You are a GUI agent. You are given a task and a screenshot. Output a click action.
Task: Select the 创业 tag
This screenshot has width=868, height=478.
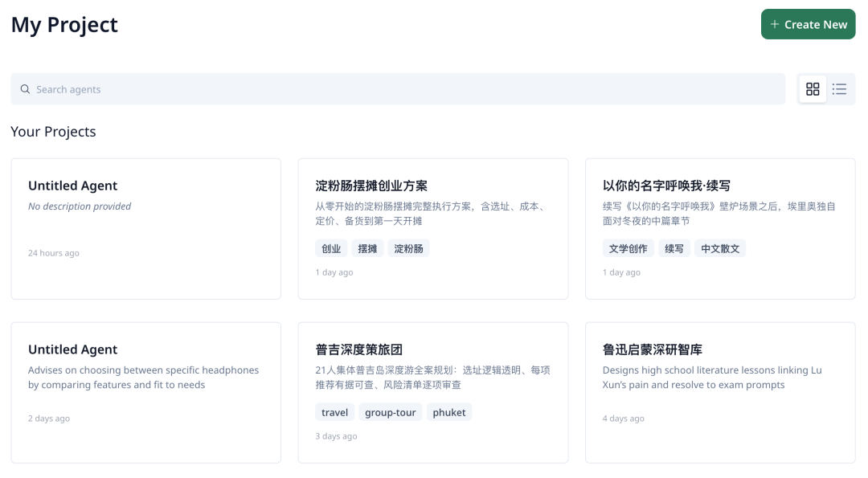(x=331, y=248)
